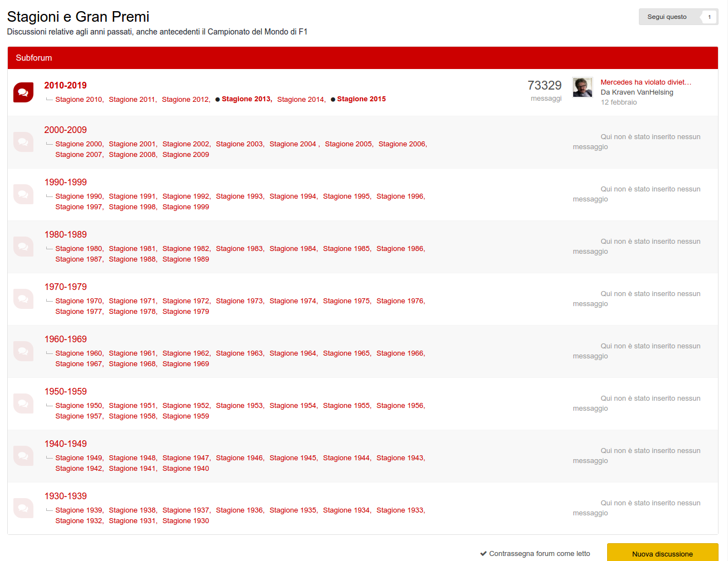Open the Stagione 2004 subforum

(292, 144)
